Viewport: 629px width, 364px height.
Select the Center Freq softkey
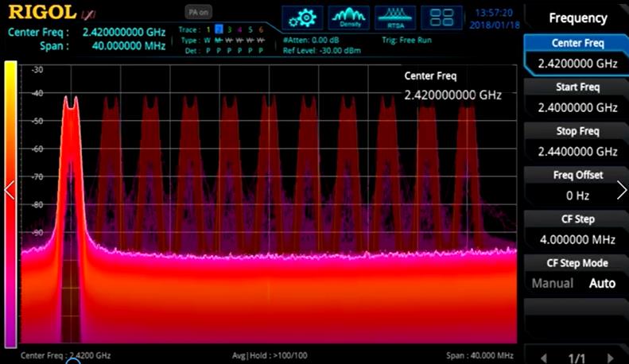(x=577, y=56)
